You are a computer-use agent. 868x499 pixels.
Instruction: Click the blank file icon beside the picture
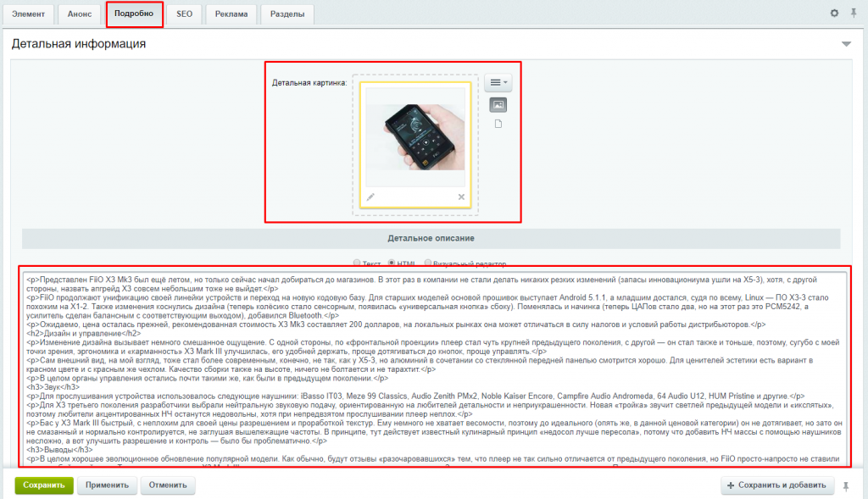pos(498,124)
